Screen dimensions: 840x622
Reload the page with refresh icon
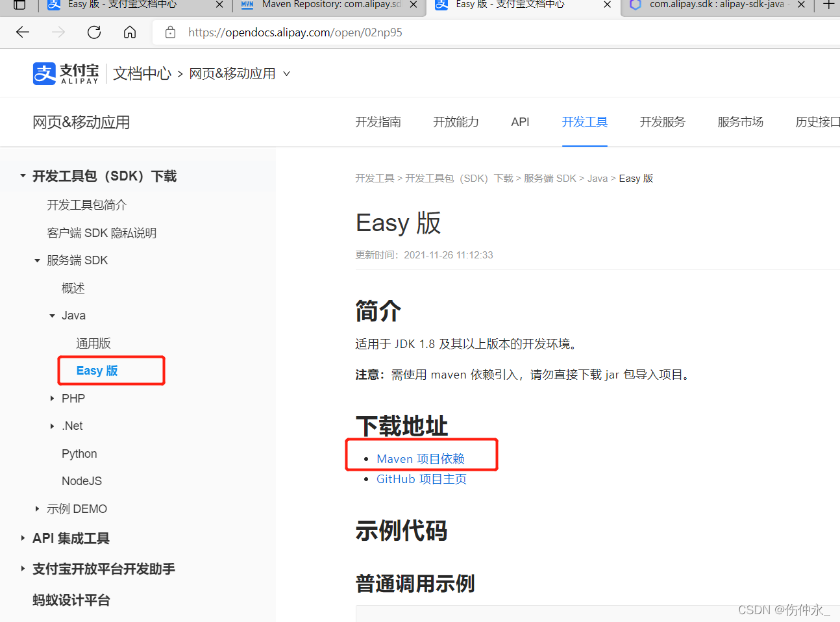click(x=94, y=32)
